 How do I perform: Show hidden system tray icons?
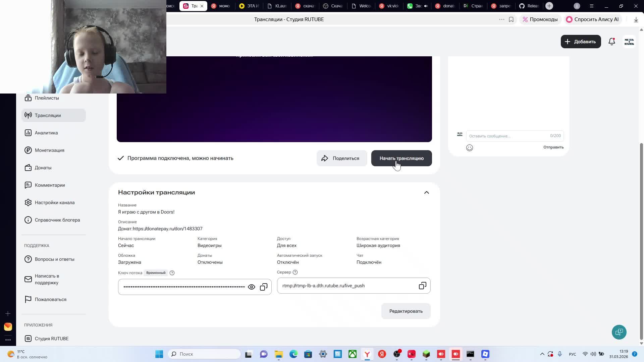pos(542,354)
